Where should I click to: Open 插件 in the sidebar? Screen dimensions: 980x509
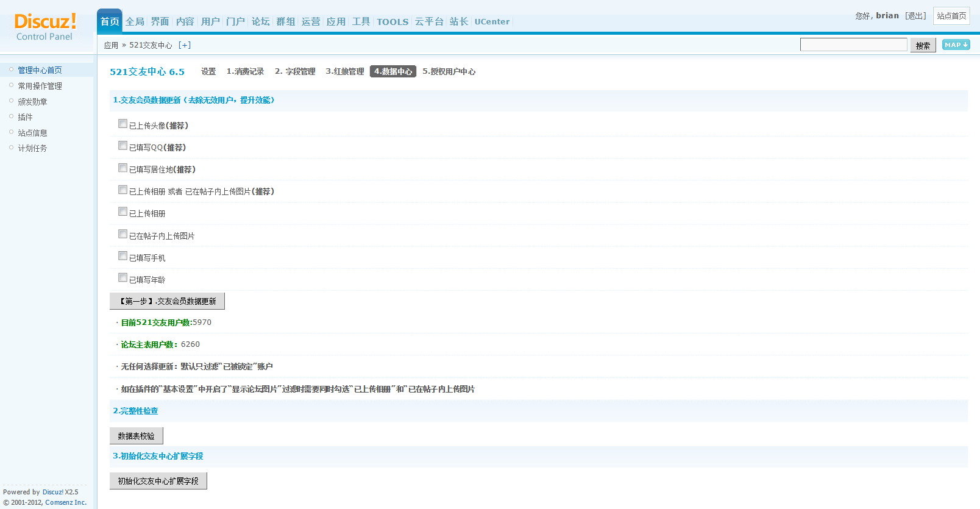25,117
